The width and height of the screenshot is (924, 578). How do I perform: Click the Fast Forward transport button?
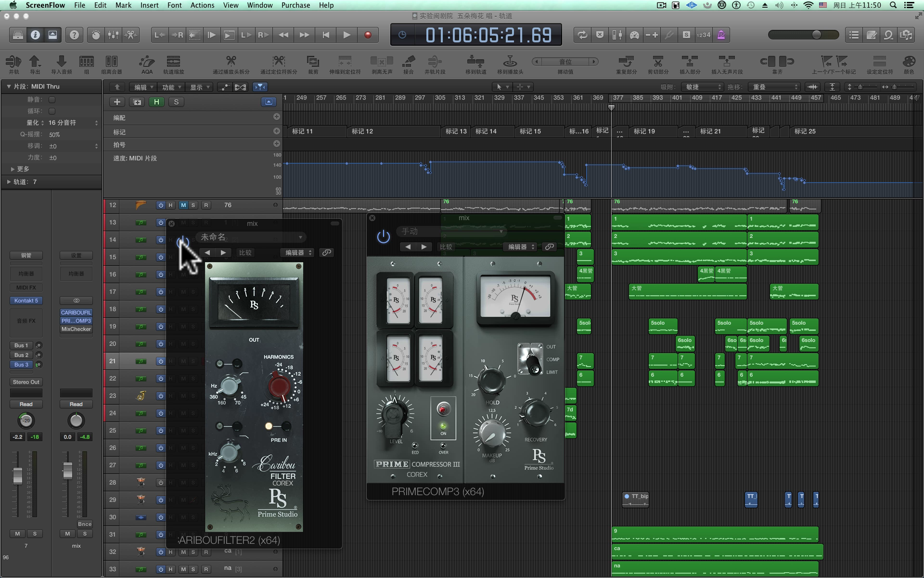[305, 35]
